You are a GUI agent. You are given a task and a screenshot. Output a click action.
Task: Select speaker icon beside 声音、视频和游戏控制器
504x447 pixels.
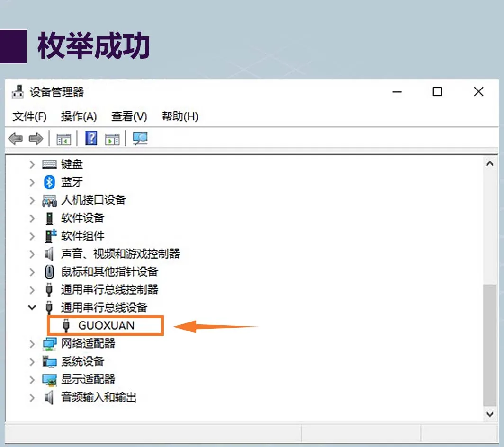point(49,254)
